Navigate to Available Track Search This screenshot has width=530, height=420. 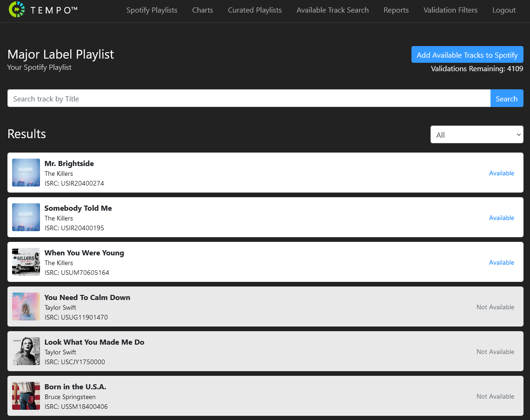332,10
